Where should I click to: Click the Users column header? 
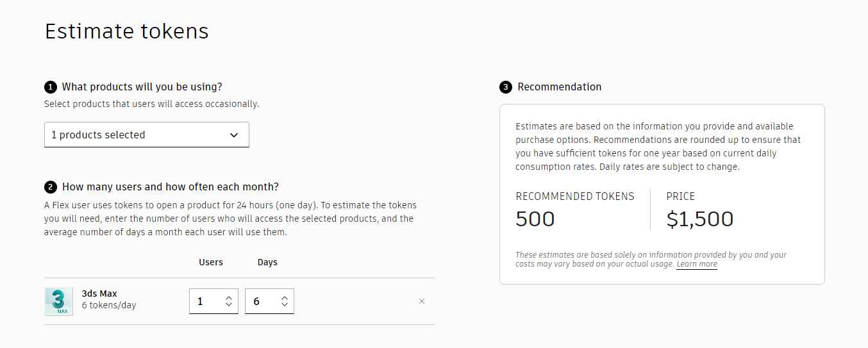pyautogui.click(x=211, y=262)
